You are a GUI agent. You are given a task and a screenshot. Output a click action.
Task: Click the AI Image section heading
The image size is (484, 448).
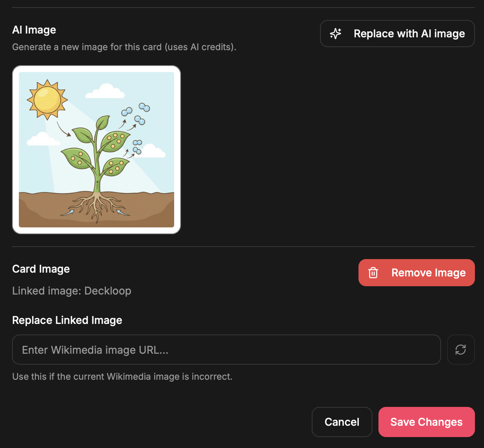pyautogui.click(x=34, y=30)
